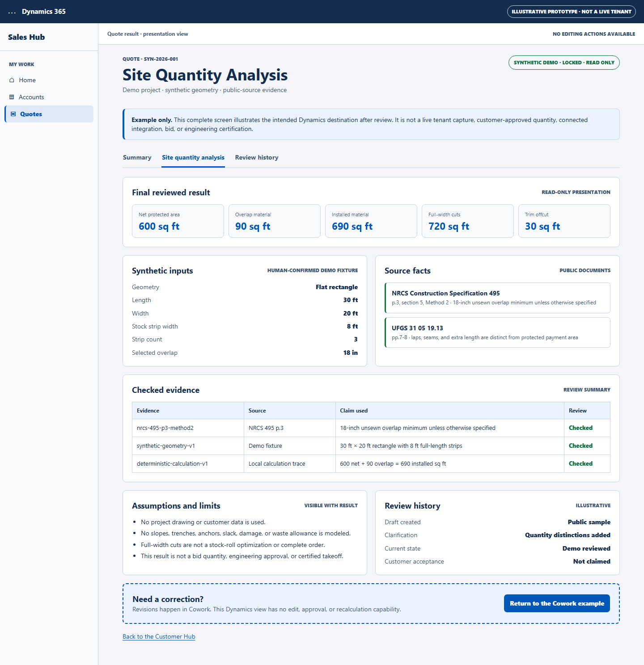Image resolution: width=644 pixels, height=665 pixels.
Task: Open the NRCS Construction Specification 495 source card
Action: 497,298
